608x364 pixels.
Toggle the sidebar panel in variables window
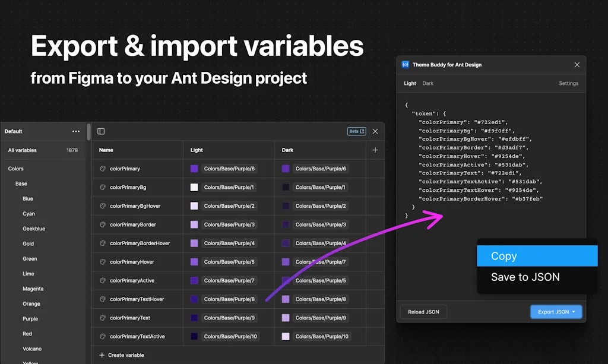point(101,131)
